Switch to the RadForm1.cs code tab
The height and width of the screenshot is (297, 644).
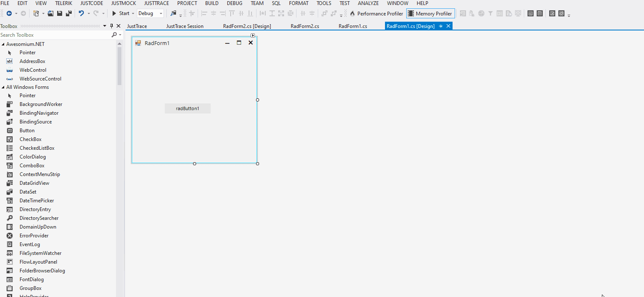(353, 26)
